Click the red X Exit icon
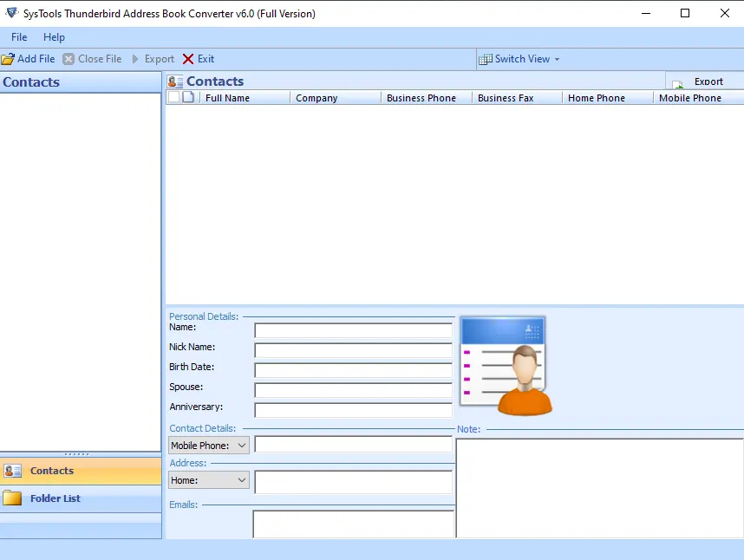Viewport: 744px width, 560px height. pos(188,59)
